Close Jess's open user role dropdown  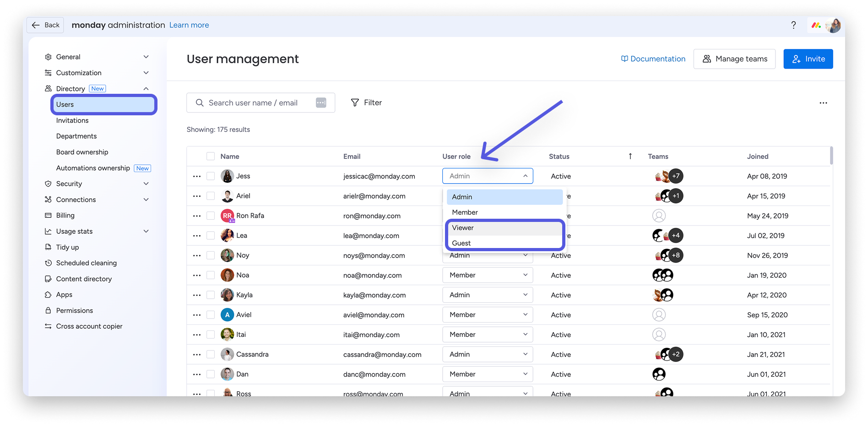point(488,176)
